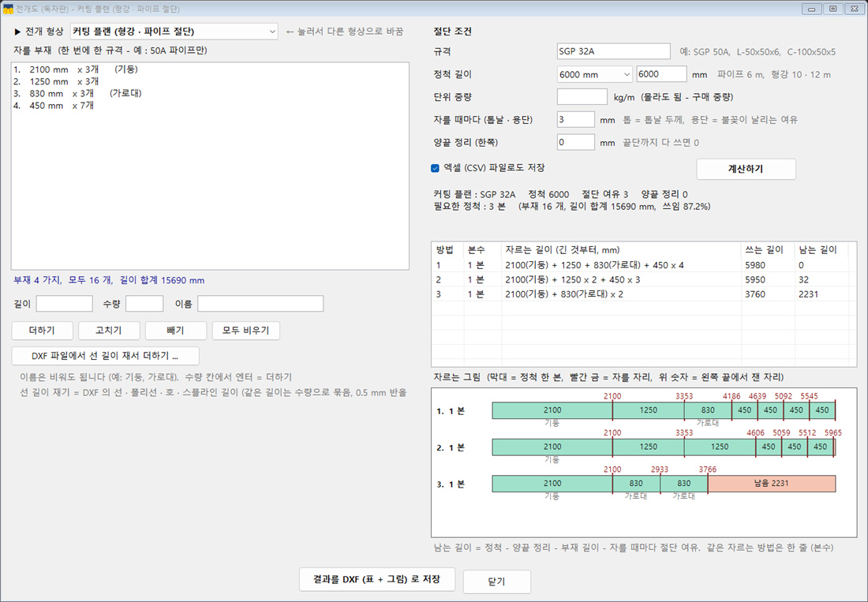Click DXF 파일에서 선 길이 재서 더하기 button
The height and width of the screenshot is (602, 868).
click(105, 356)
